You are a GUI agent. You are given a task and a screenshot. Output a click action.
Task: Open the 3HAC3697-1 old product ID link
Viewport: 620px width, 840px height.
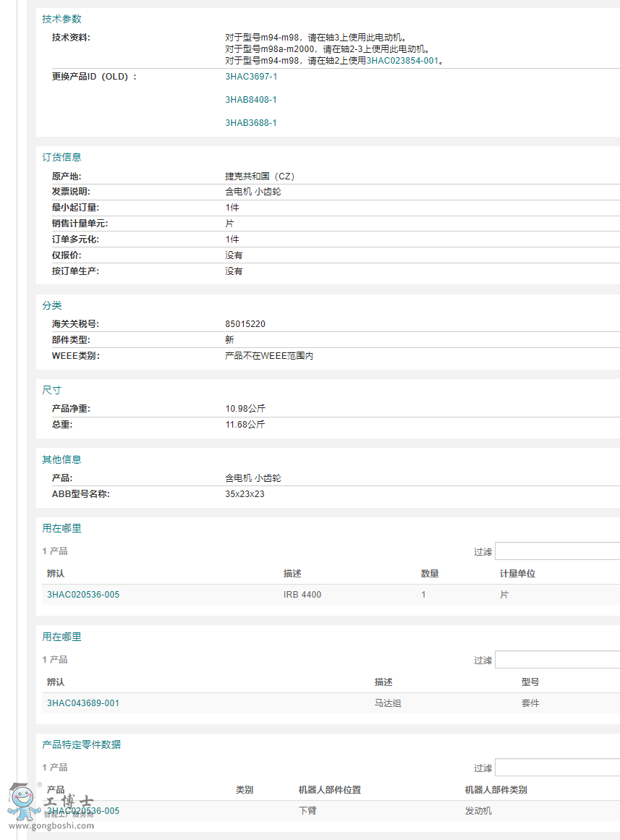[250, 77]
